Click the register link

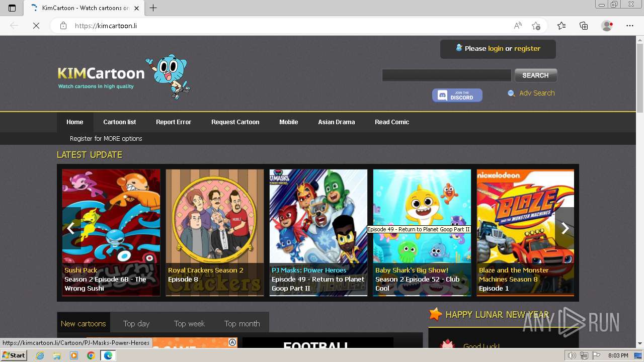(527, 49)
